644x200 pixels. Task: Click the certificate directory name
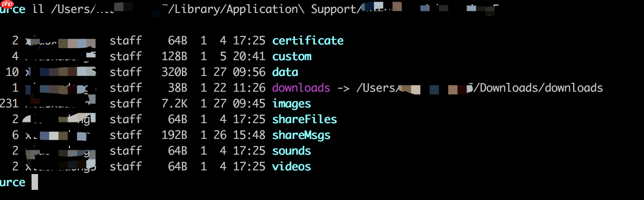(x=308, y=41)
